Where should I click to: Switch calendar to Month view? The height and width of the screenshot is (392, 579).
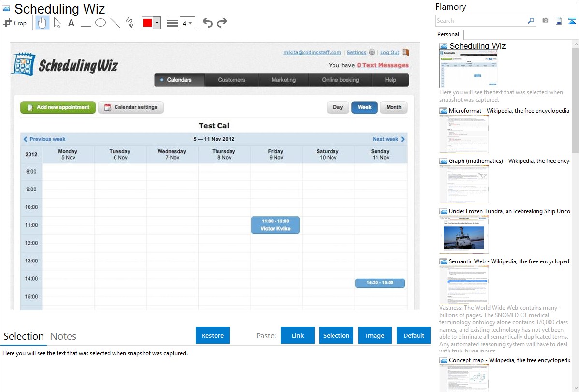[393, 107]
